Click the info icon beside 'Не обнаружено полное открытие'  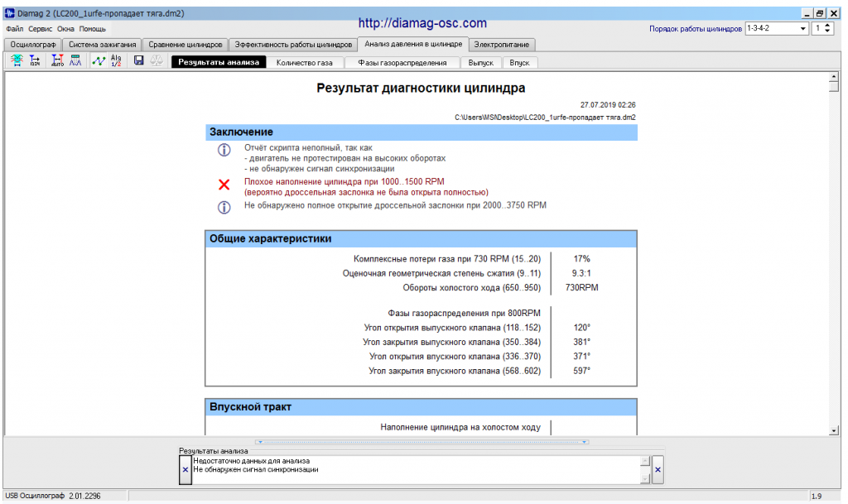tap(224, 207)
